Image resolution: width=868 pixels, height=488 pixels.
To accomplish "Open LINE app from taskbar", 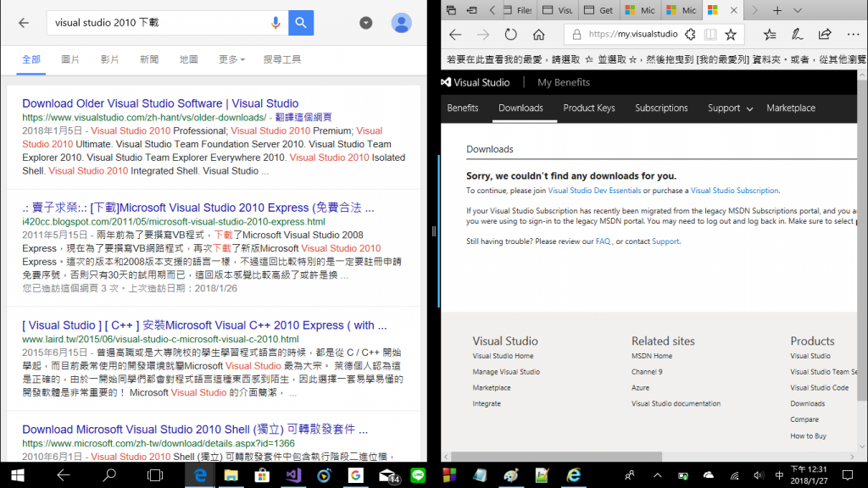I will 418,475.
